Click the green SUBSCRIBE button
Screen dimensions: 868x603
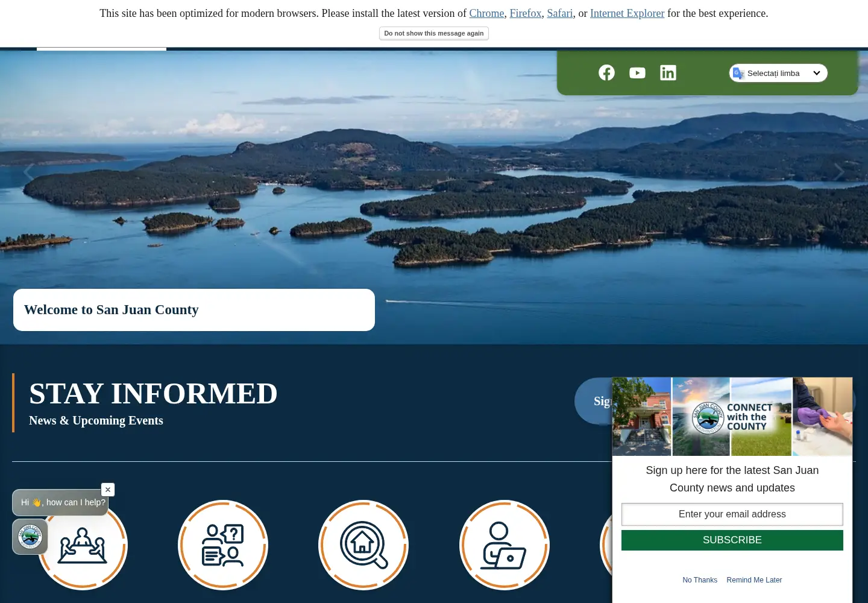[x=732, y=540]
